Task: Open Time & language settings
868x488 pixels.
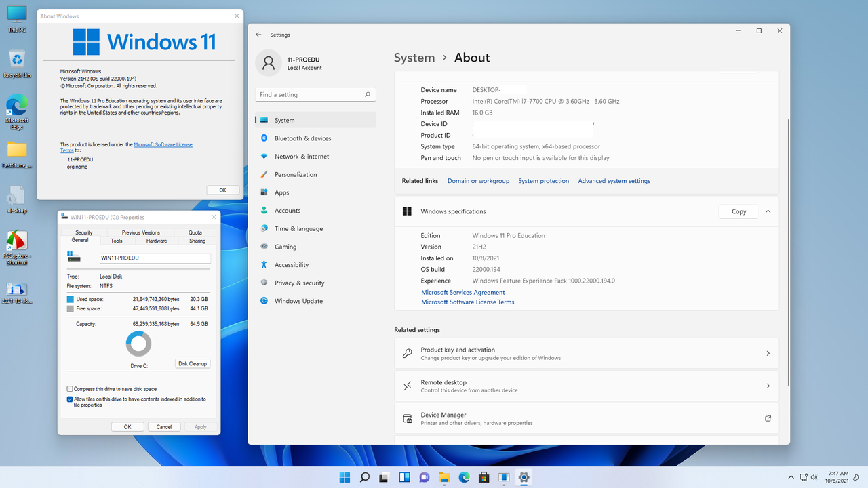Action: (315, 228)
